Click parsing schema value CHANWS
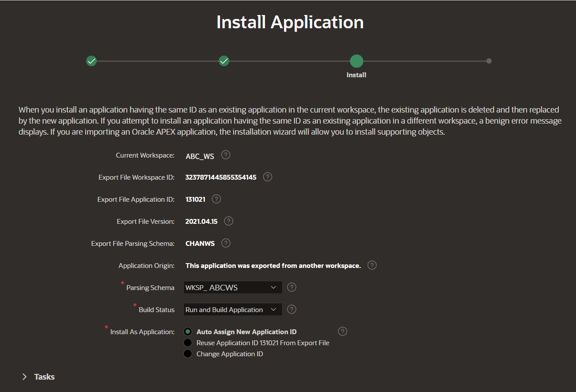The width and height of the screenshot is (576, 392). click(200, 244)
